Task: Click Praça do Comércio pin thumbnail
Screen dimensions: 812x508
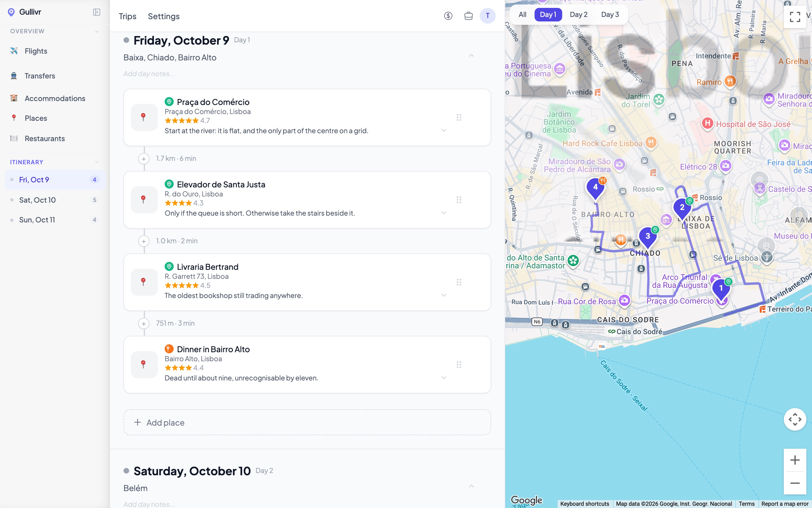Action: (144, 117)
